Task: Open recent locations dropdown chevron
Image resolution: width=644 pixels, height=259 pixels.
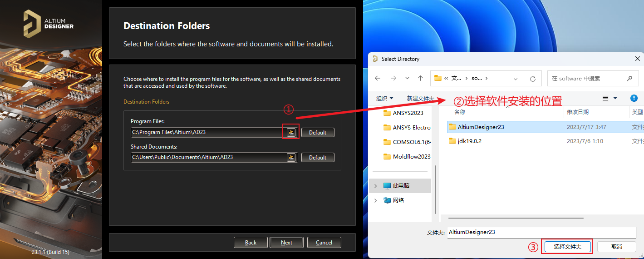Action: pos(407,78)
